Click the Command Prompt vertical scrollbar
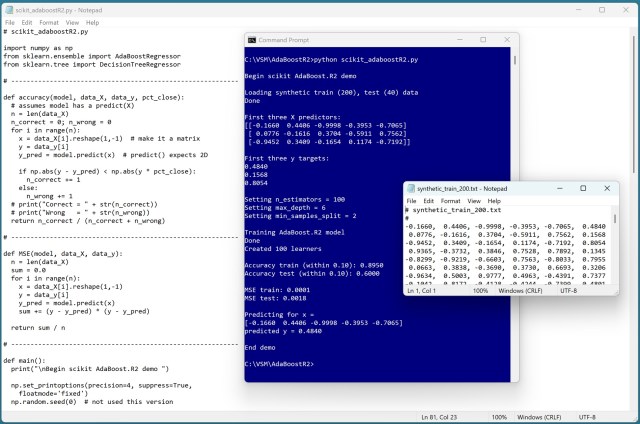Image resolution: width=640 pixels, height=424 pixels. (x=513, y=200)
